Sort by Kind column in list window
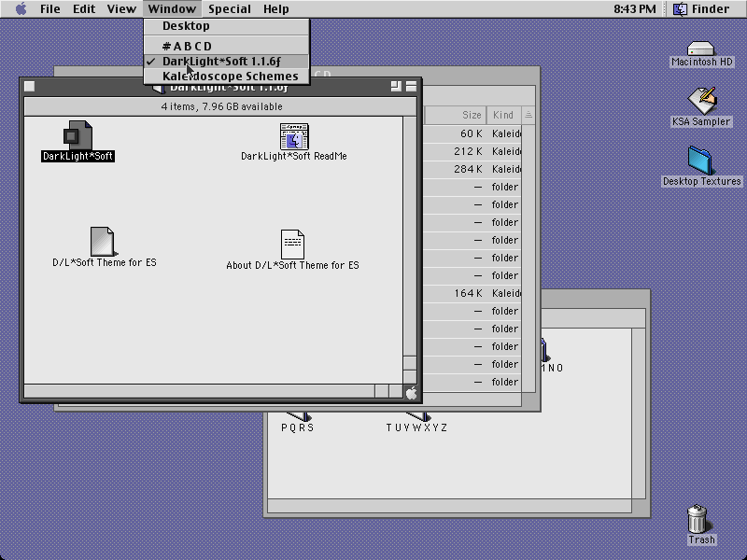Image resolution: width=747 pixels, height=560 pixels. [x=503, y=115]
